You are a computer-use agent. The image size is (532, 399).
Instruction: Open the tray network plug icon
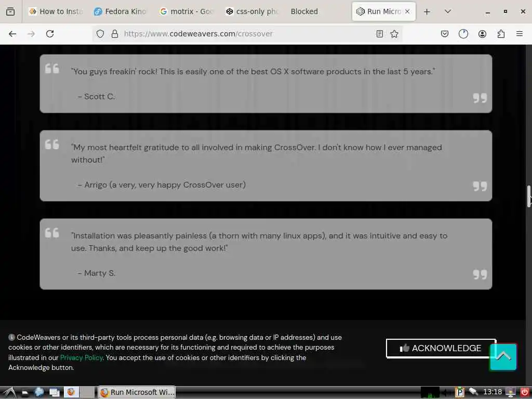click(473, 392)
